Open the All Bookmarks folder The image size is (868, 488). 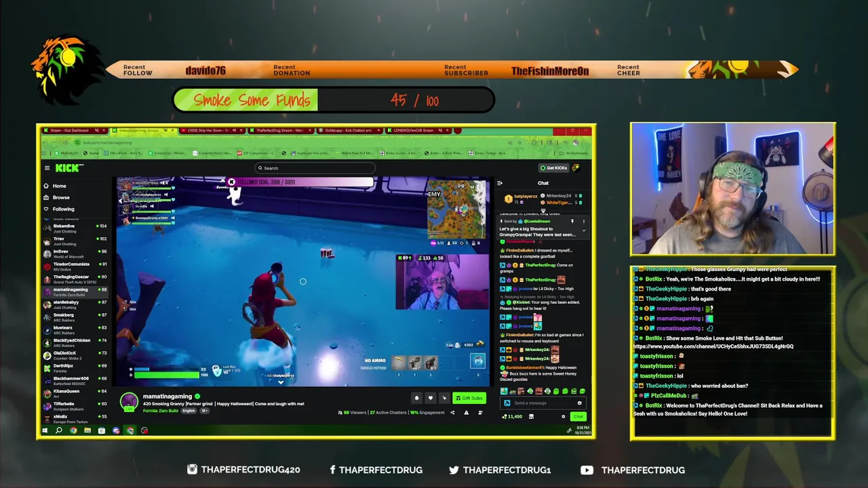574,153
